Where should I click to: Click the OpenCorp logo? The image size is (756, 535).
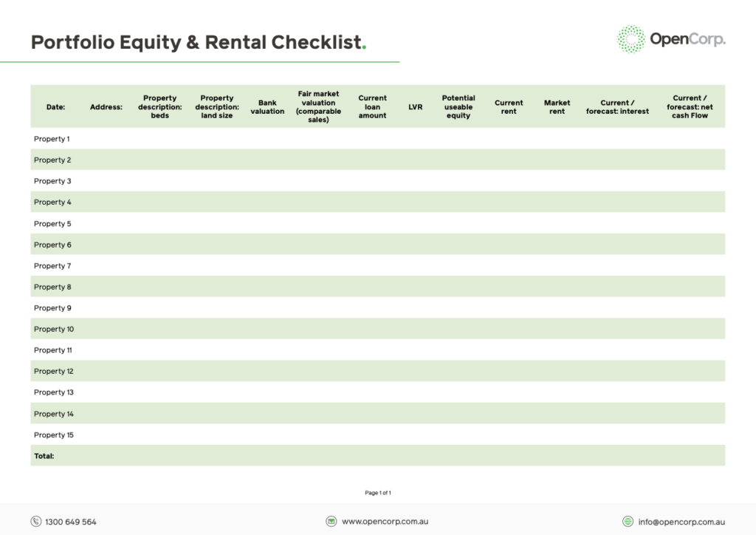(x=670, y=39)
